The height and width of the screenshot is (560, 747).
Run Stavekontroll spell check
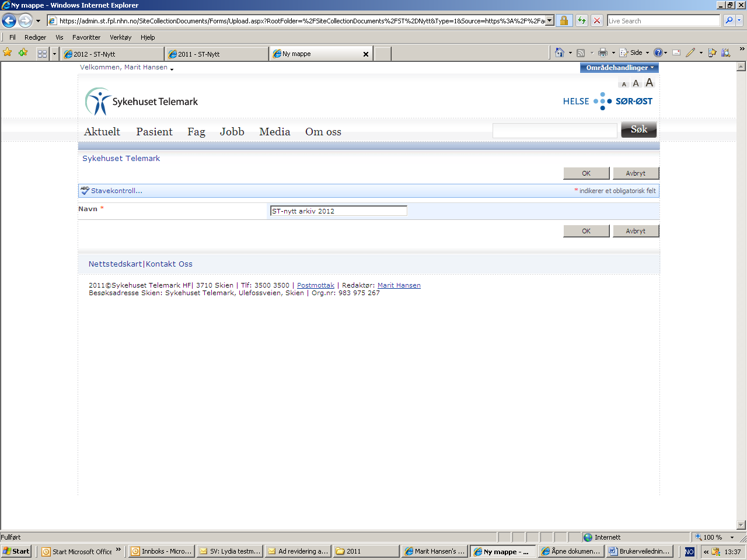[111, 191]
